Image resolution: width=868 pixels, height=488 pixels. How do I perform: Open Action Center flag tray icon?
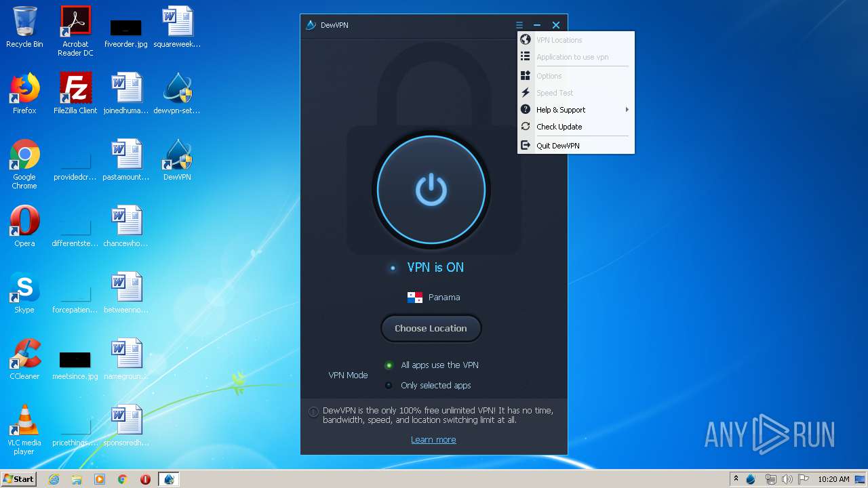(x=804, y=479)
